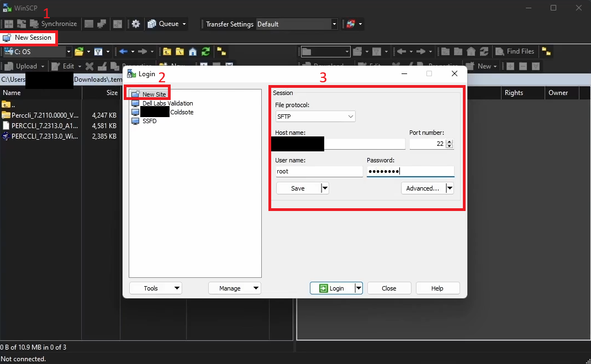Click the parent directory folder icon
Viewport: 591px width, 364px height.
167,51
